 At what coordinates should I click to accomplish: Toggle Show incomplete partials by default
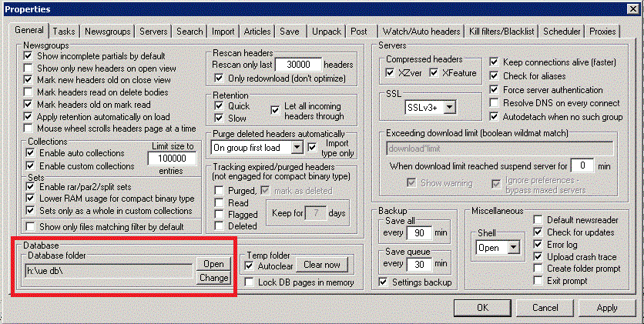coord(29,56)
